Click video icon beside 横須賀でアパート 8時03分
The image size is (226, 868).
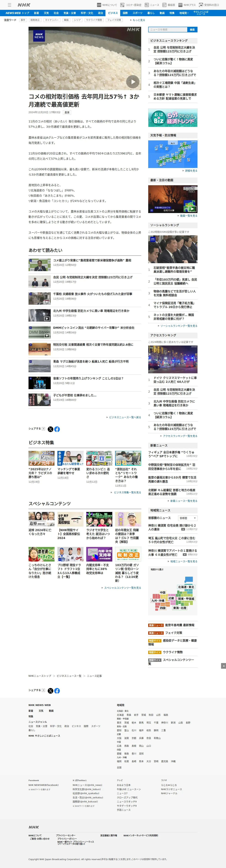point(184,555)
